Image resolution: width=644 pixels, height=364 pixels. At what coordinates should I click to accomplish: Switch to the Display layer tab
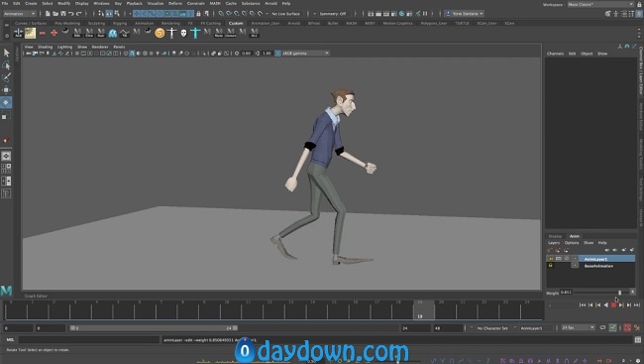pos(555,236)
